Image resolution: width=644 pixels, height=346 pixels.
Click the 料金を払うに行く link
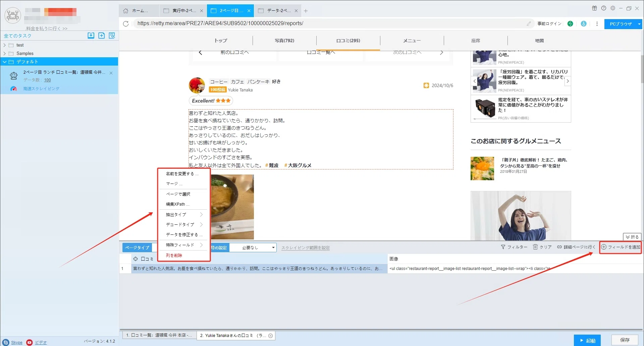(47, 28)
